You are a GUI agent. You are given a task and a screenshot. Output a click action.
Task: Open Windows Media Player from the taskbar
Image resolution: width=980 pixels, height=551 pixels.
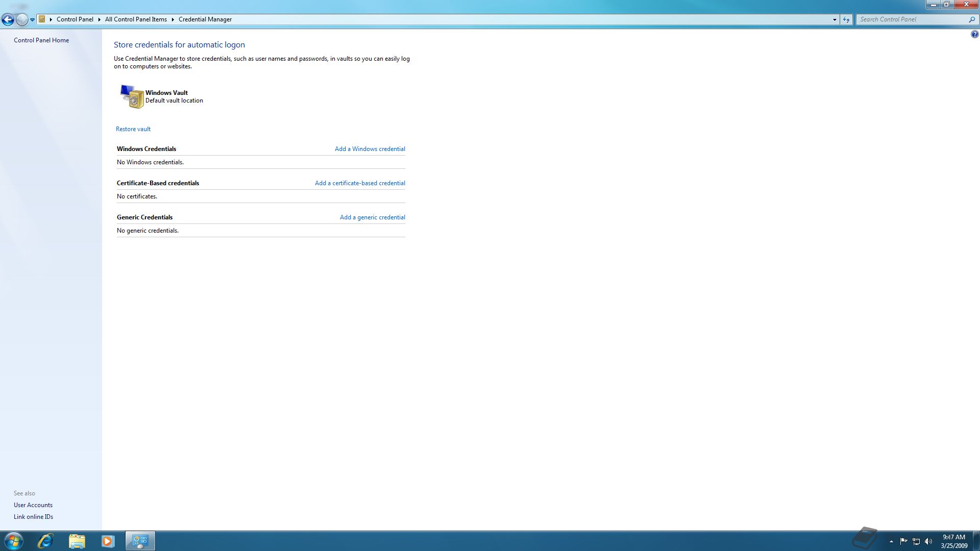coord(108,541)
